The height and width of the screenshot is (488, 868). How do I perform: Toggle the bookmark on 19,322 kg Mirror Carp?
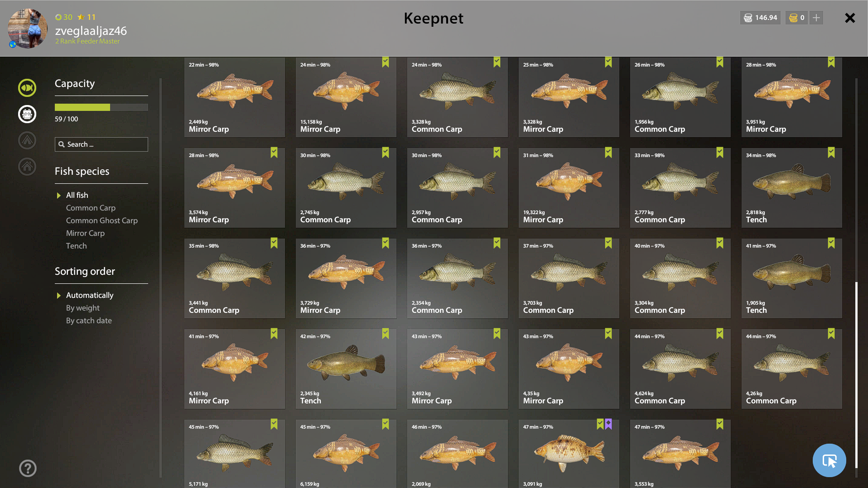click(x=608, y=153)
